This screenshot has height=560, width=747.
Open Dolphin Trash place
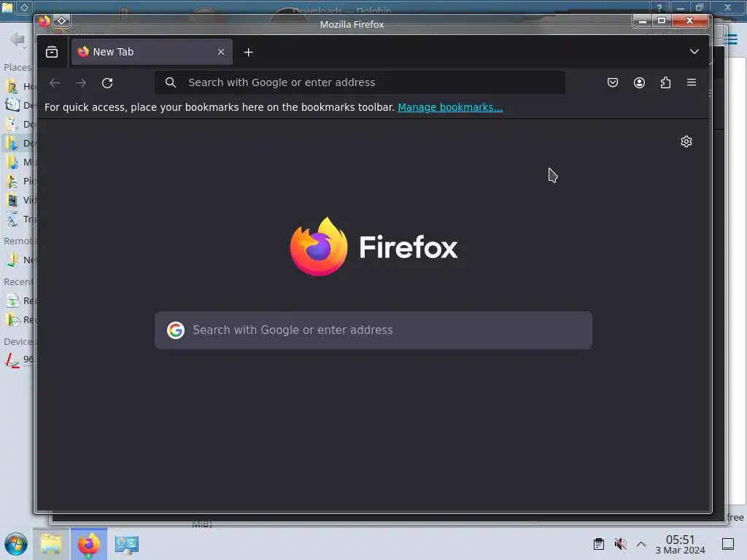point(19,219)
